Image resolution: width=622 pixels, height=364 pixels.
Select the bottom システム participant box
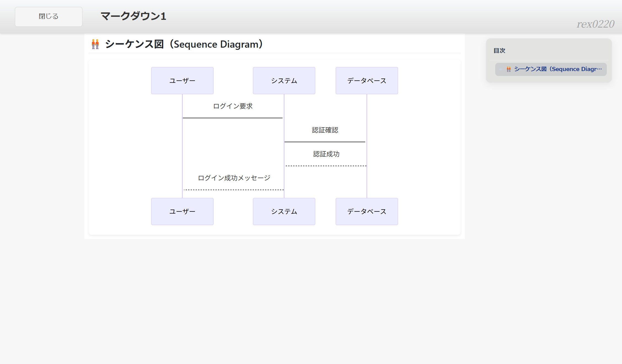[x=284, y=211]
